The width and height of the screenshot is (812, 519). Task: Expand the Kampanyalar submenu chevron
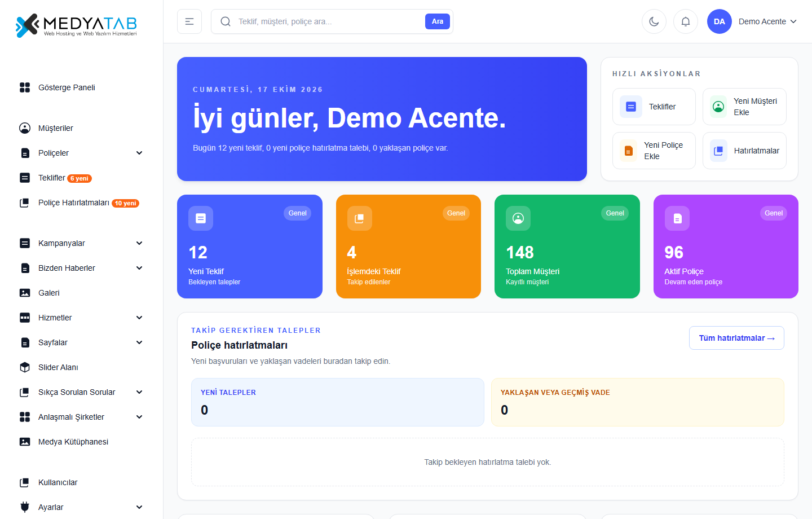(x=139, y=243)
